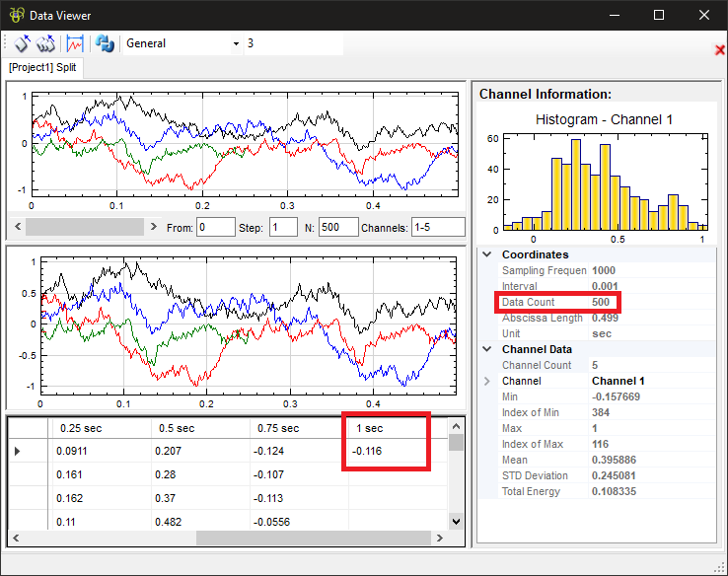Image resolution: width=728 pixels, height=576 pixels.
Task: Click the red X close panel icon
Action: coord(719,50)
